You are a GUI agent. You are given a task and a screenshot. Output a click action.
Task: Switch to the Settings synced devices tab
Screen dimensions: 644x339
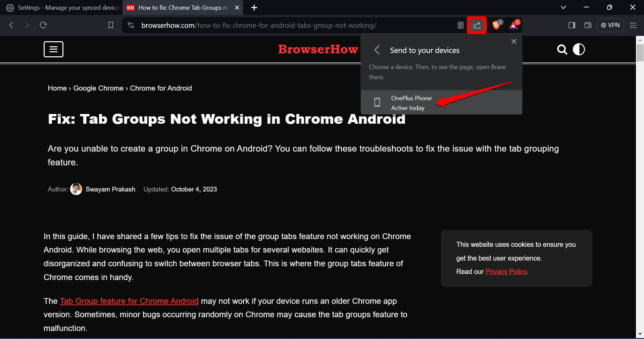(x=62, y=7)
